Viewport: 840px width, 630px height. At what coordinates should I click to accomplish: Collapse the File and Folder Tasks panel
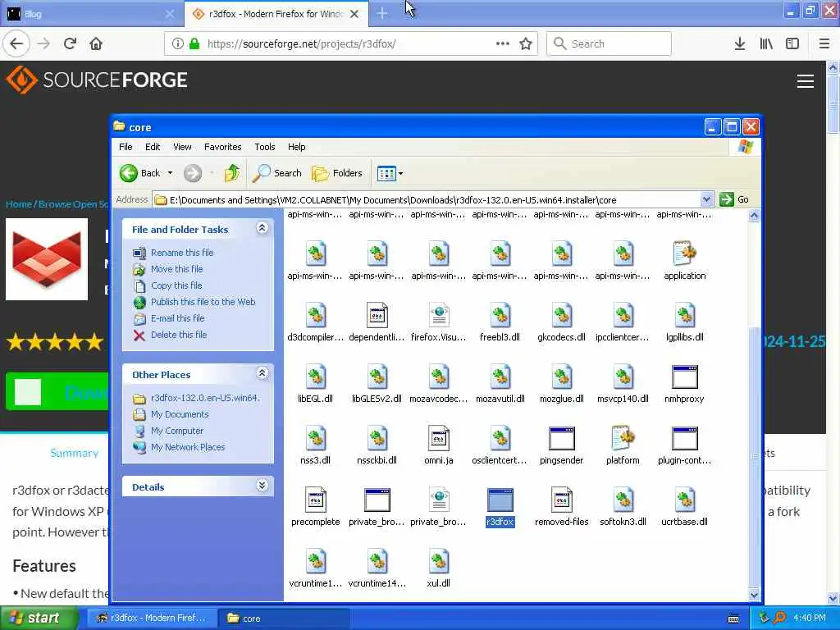262,228
